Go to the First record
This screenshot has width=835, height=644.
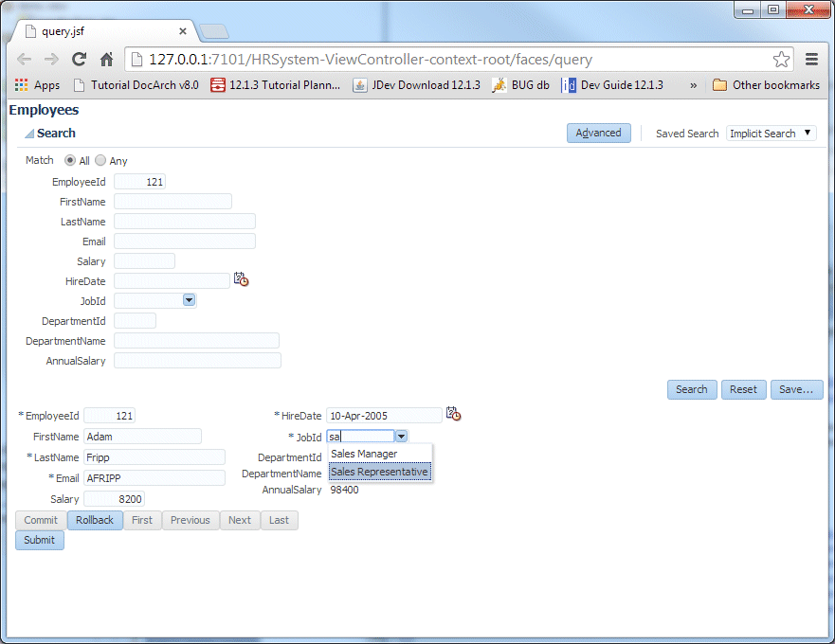142,520
